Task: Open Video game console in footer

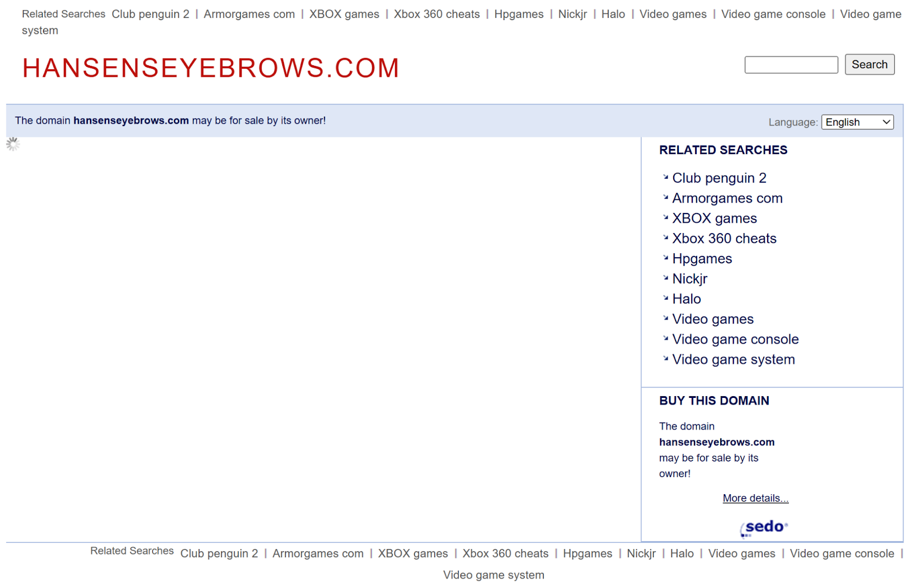Action: [x=842, y=554]
